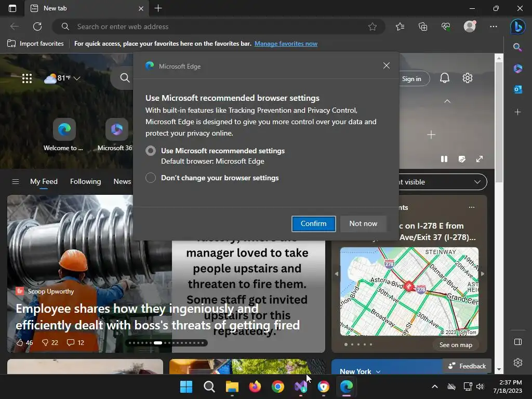Viewport: 532px width, 399px height.
Task: Add this page to favorites star
Action: [x=372, y=26]
